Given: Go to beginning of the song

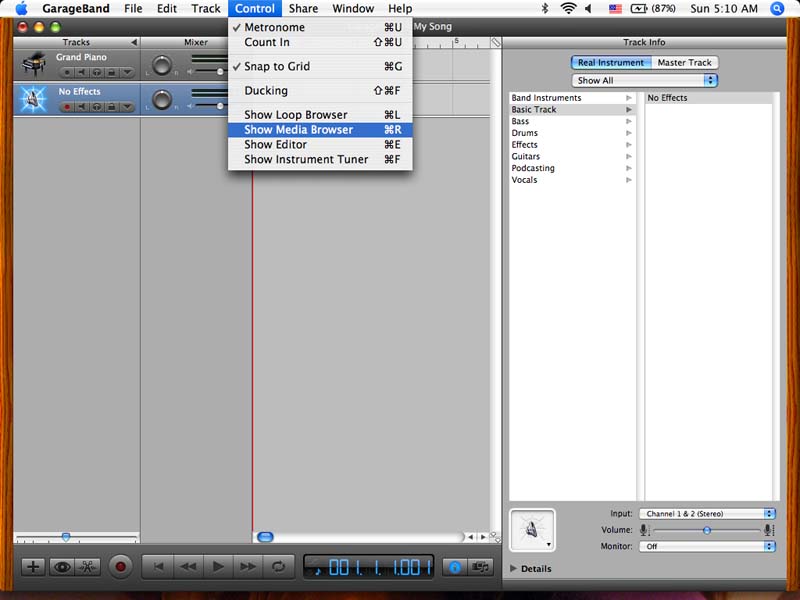Looking at the screenshot, I should (x=159, y=566).
